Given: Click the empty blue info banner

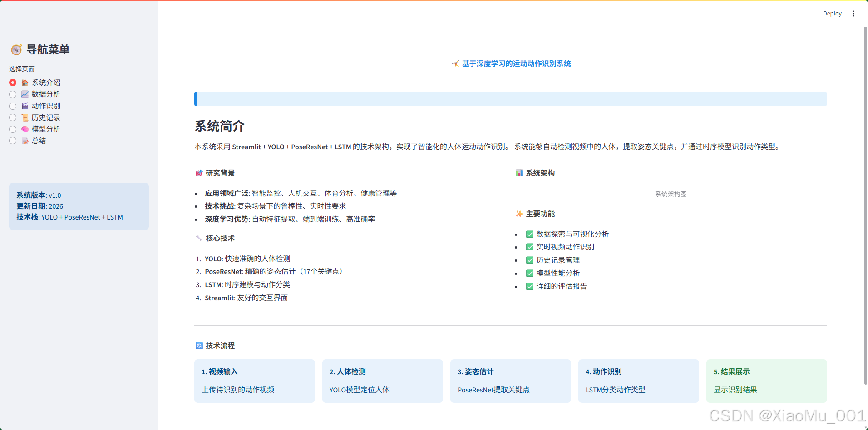Looking at the screenshot, I should pyautogui.click(x=511, y=99).
